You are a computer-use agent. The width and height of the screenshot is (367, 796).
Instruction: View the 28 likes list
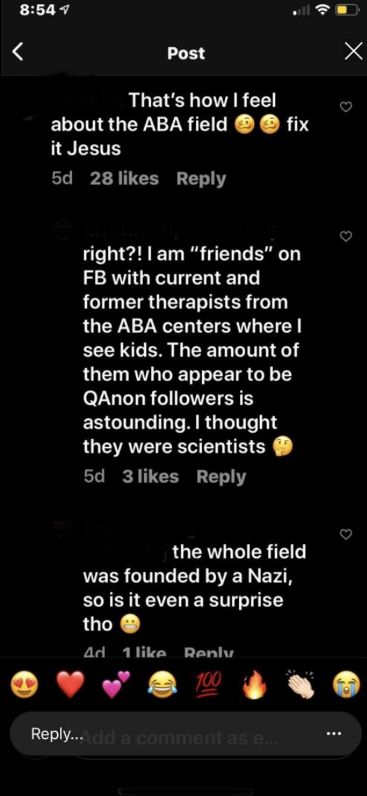point(124,179)
